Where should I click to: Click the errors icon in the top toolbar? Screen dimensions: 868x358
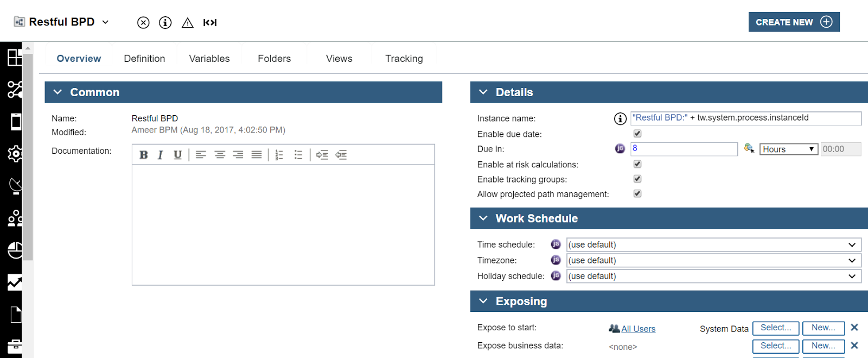(x=143, y=22)
